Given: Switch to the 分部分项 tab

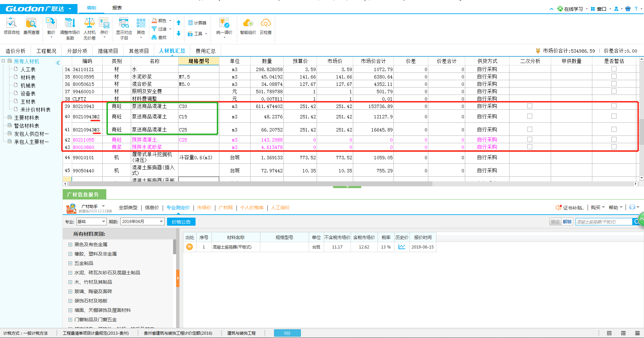Looking at the screenshot, I should [77, 51].
